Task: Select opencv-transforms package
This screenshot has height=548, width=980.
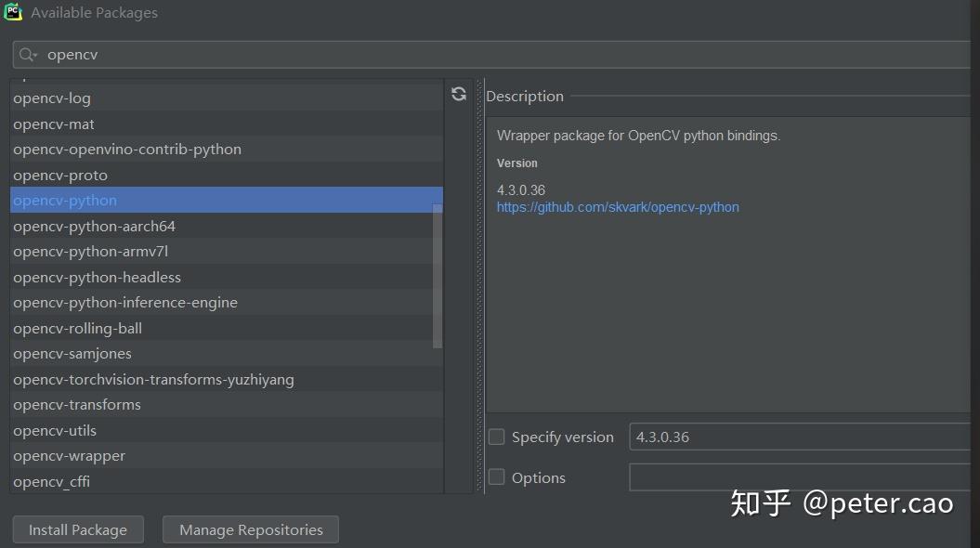Action: point(227,405)
